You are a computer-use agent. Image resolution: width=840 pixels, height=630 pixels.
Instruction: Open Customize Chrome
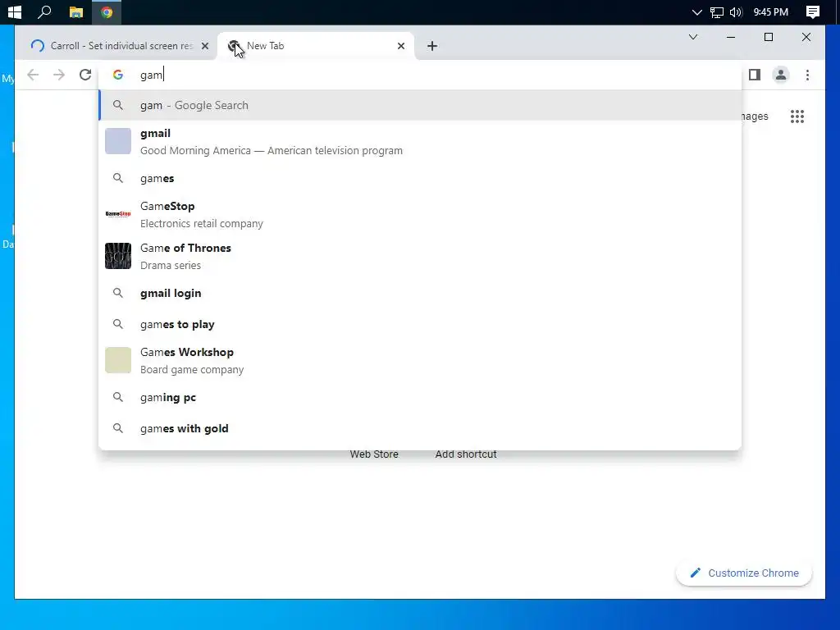coord(744,573)
